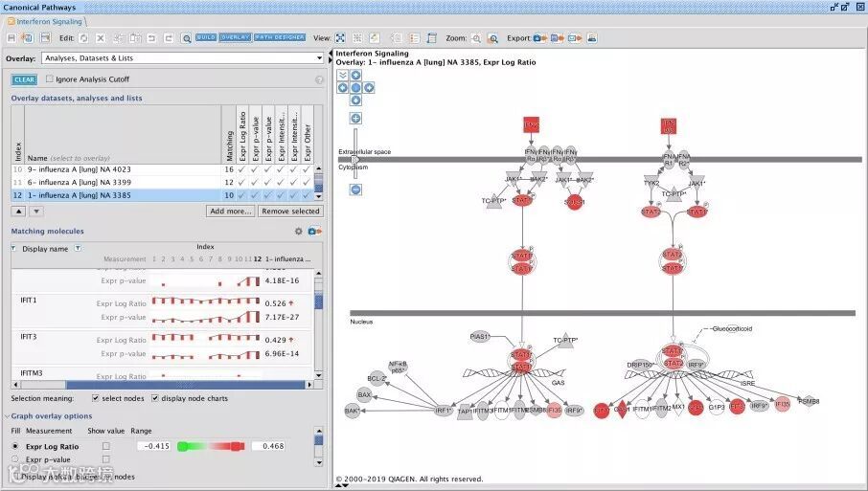Click the Remove selected button
The image size is (868, 491).
[290, 212]
